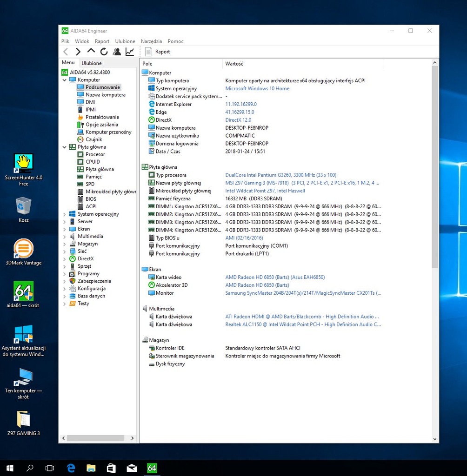Open File Explorer from taskbar
This screenshot has height=476, width=467.
(91, 468)
